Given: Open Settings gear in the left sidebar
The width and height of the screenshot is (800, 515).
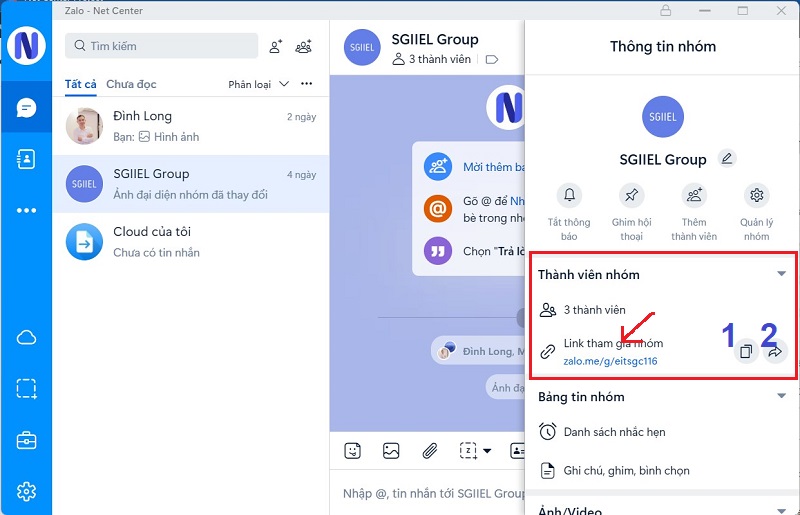Looking at the screenshot, I should [26, 491].
